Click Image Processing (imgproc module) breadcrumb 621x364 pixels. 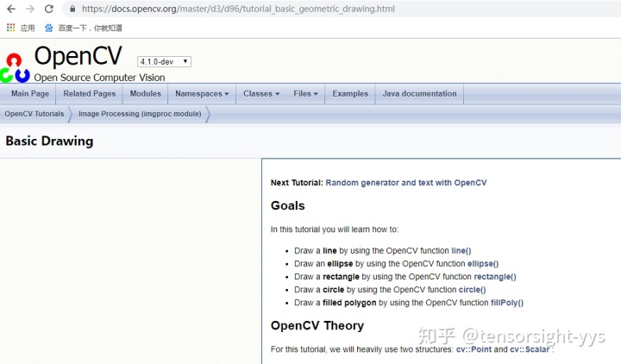pos(140,114)
